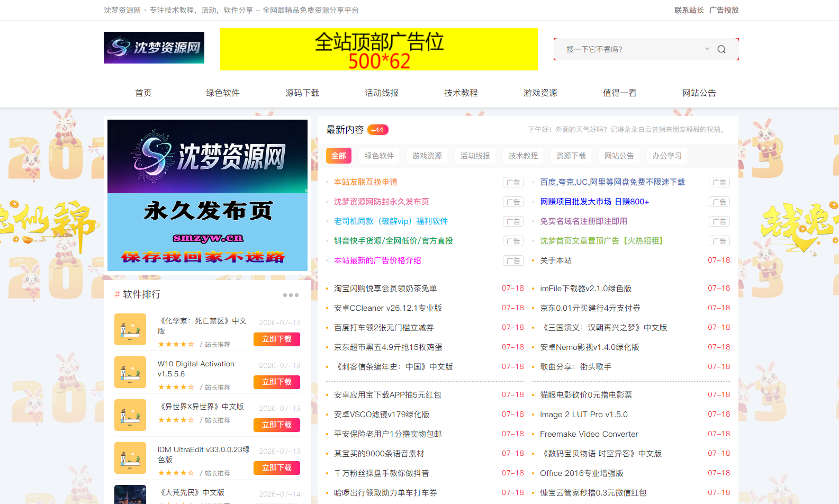Select the 全部 content filter tab
This screenshot has width=839, height=504.
tap(339, 156)
